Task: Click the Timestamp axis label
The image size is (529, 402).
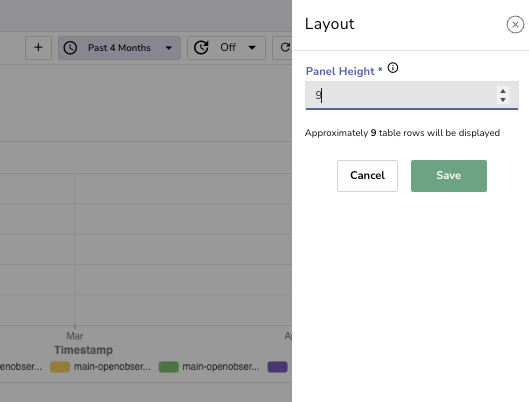Action: [x=83, y=350]
